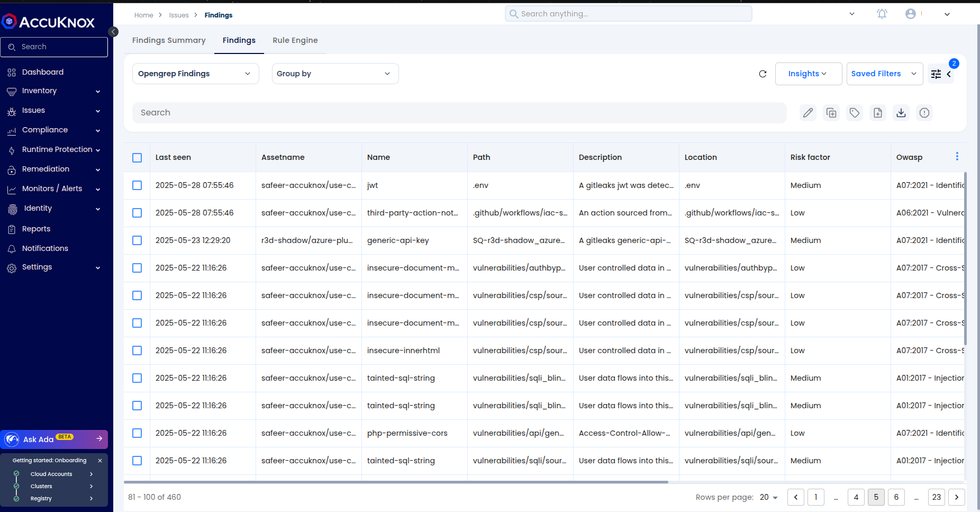Go to Home breadcrumb
980x512 pixels.
(143, 15)
